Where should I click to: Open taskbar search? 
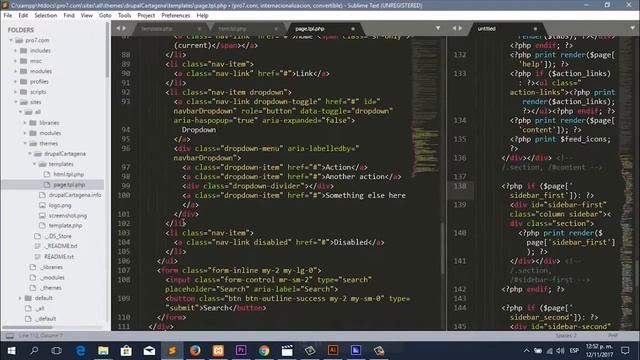pos(34,351)
